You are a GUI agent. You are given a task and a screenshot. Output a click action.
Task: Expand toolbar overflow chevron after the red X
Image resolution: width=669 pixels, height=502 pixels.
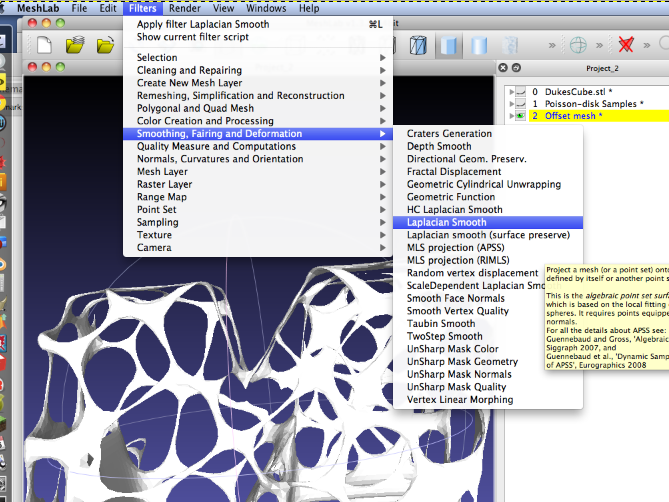coord(647,45)
